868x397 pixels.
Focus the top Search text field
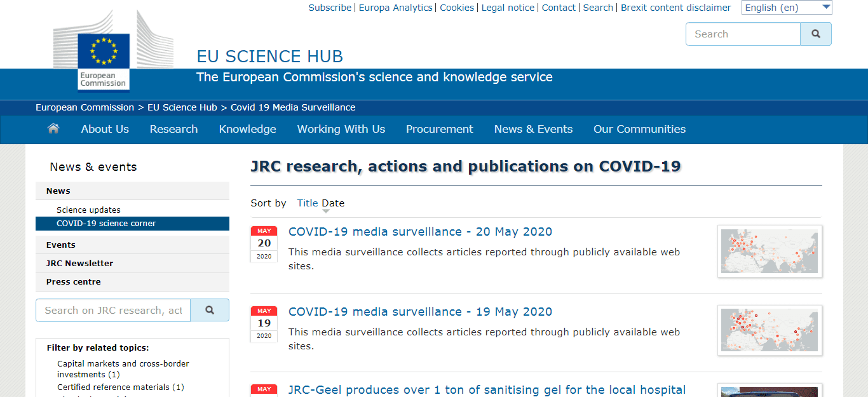[743, 34]
